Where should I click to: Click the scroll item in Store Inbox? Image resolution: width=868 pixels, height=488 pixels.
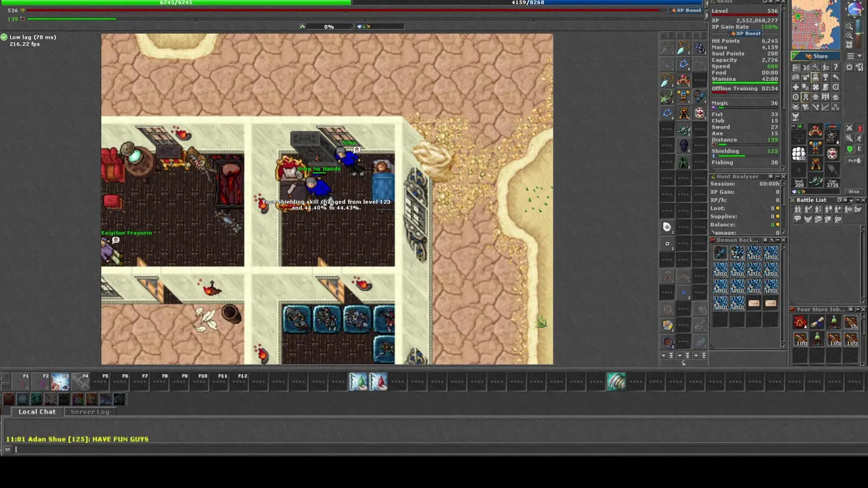pos(817,322)
